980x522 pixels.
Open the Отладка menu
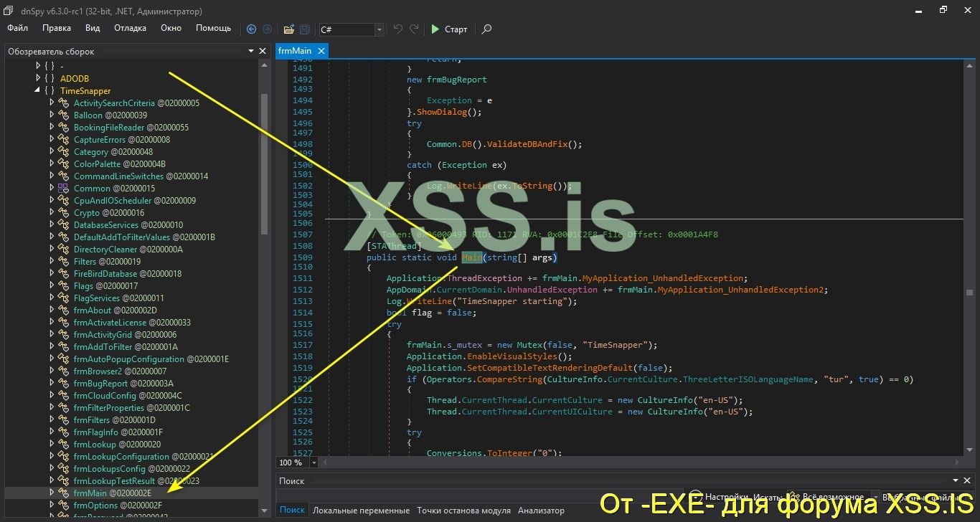pos(129,28)
